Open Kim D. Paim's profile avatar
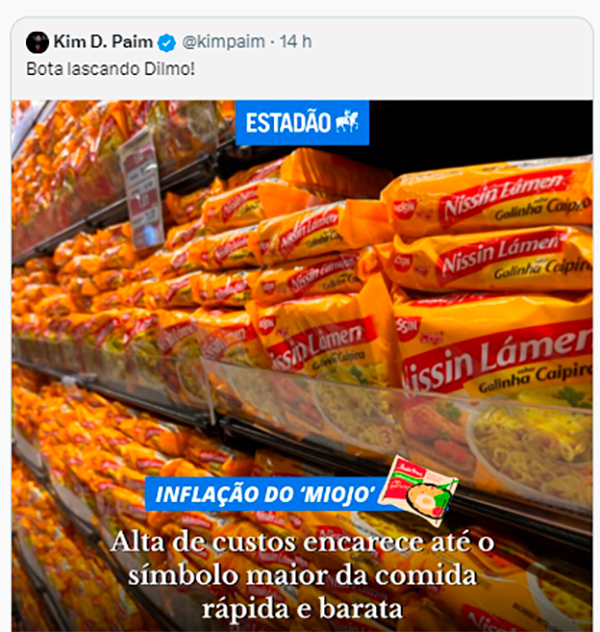Screen dimensions: 600x632 [37, 42]
